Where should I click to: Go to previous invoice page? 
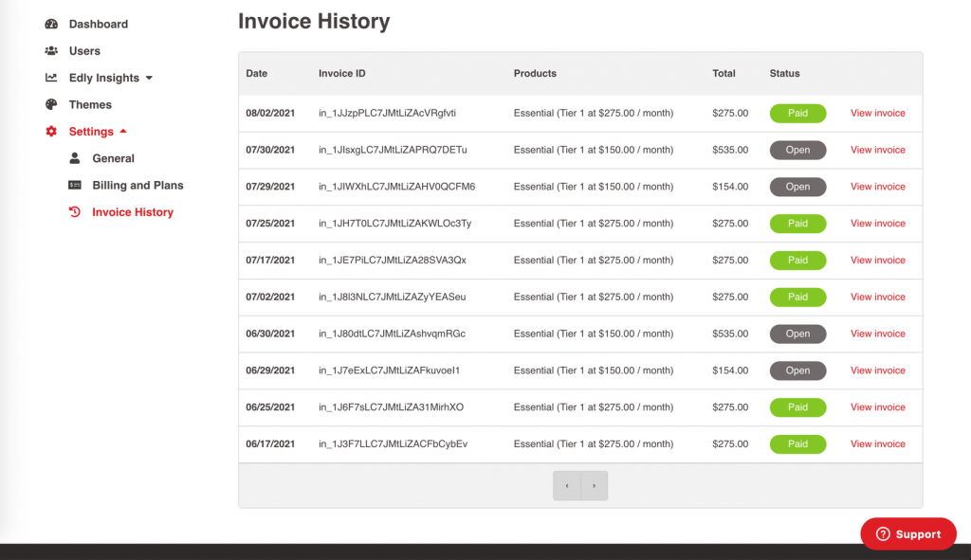567,486
